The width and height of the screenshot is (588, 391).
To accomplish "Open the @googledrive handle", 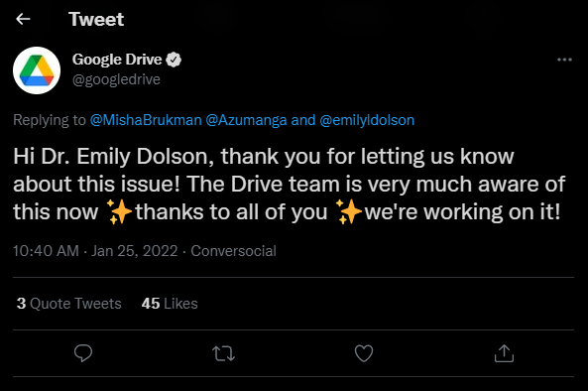I will tap(116, 79).
